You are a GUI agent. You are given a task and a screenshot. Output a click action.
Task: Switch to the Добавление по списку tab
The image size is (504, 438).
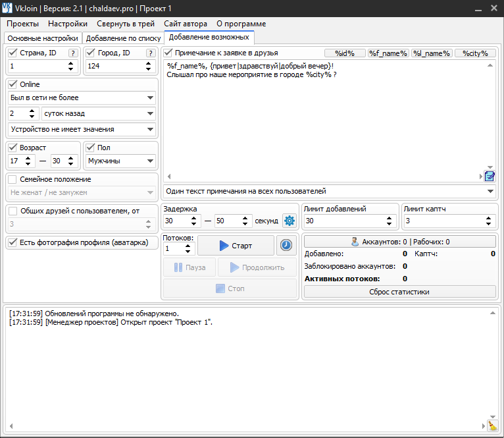(x=123, y=38)
